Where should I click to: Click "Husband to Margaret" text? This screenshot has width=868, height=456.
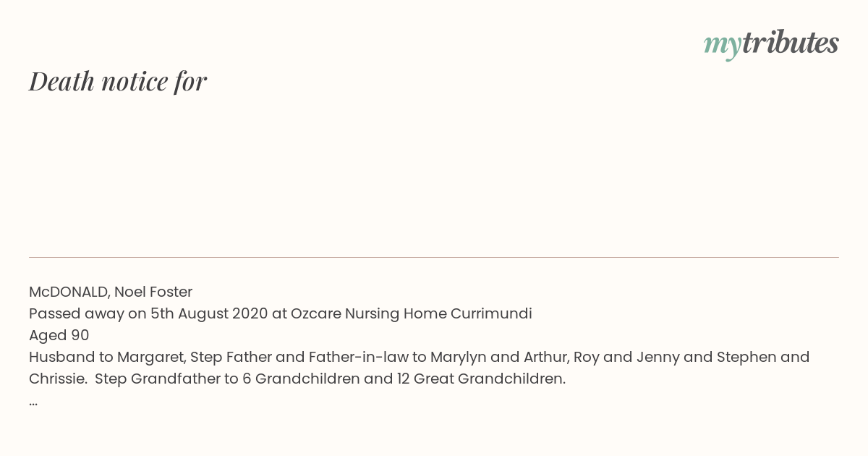(x=107, y=358)
